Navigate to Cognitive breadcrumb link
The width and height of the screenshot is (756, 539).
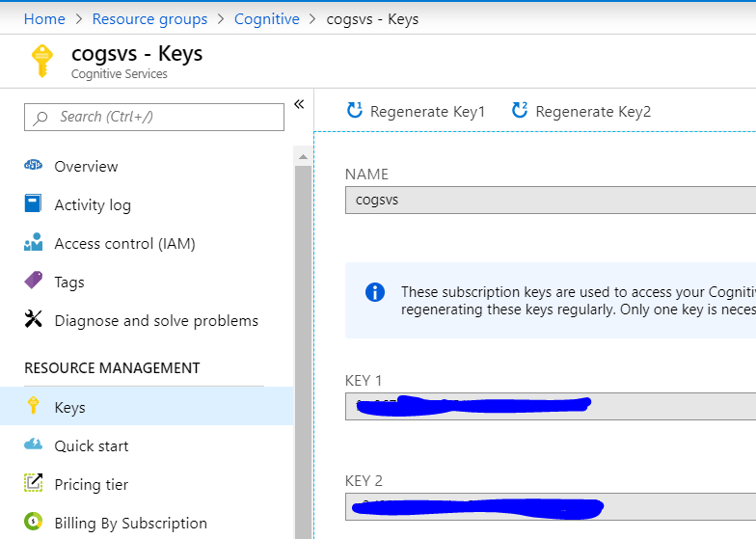tap(267, 19)
